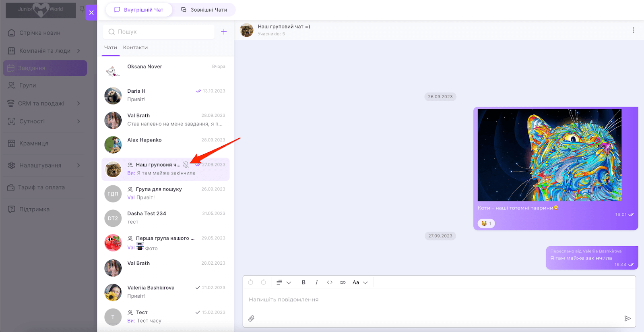Click the forwarded message Я там майже закінчила
Image resolution: width=644 pixels, height=332 pixels.
click(592, 258)
